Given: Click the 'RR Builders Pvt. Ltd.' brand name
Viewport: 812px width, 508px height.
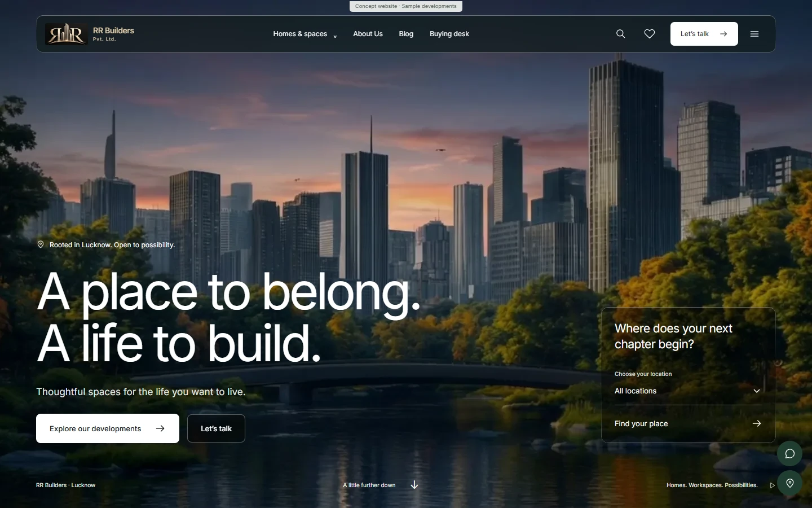Looking at the screenshot, I should point(113,34).
